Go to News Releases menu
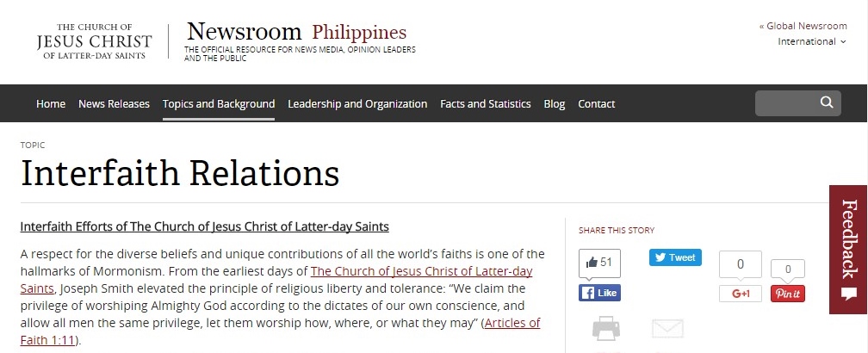 tap(114, 104)
